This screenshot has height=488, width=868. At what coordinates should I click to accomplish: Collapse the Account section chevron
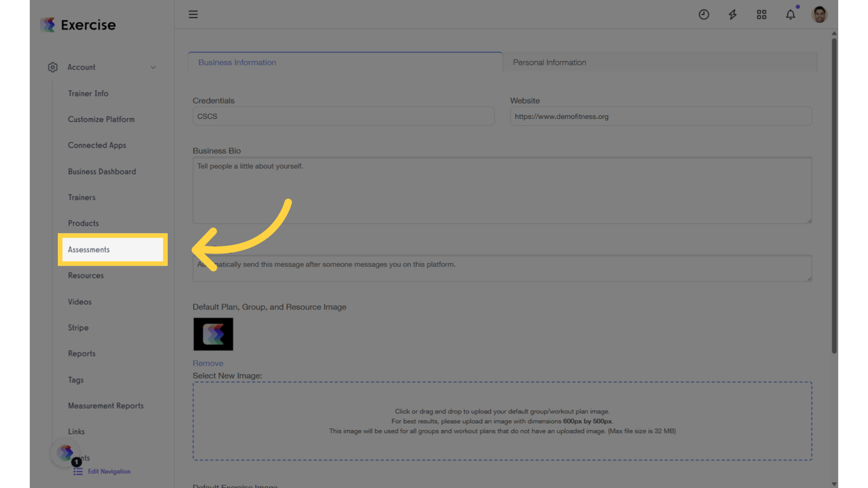coord(153,67)
